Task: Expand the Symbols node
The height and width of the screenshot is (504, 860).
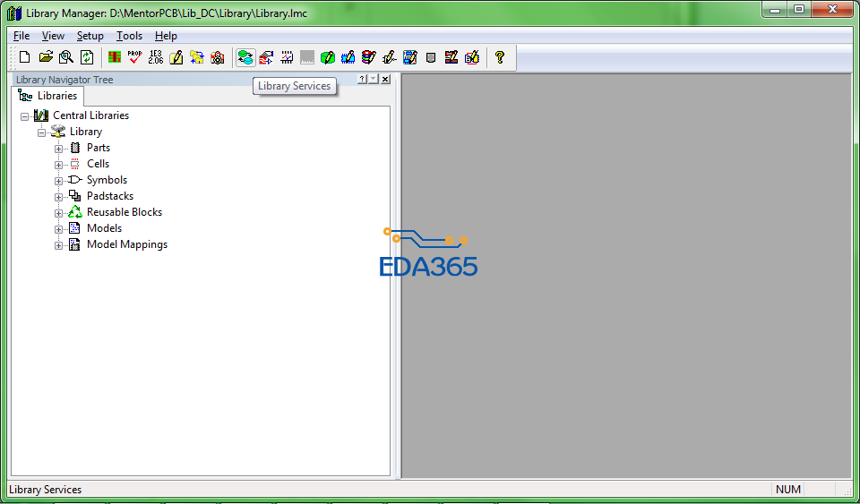Action: (x=59, y=181)
